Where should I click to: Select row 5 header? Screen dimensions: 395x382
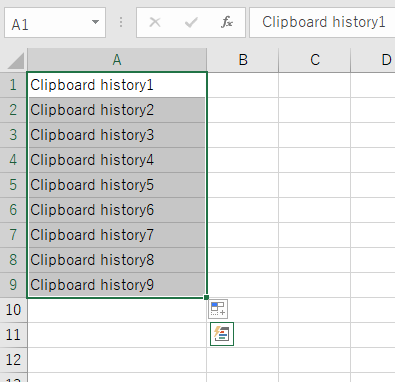click(x=13, y=185)
